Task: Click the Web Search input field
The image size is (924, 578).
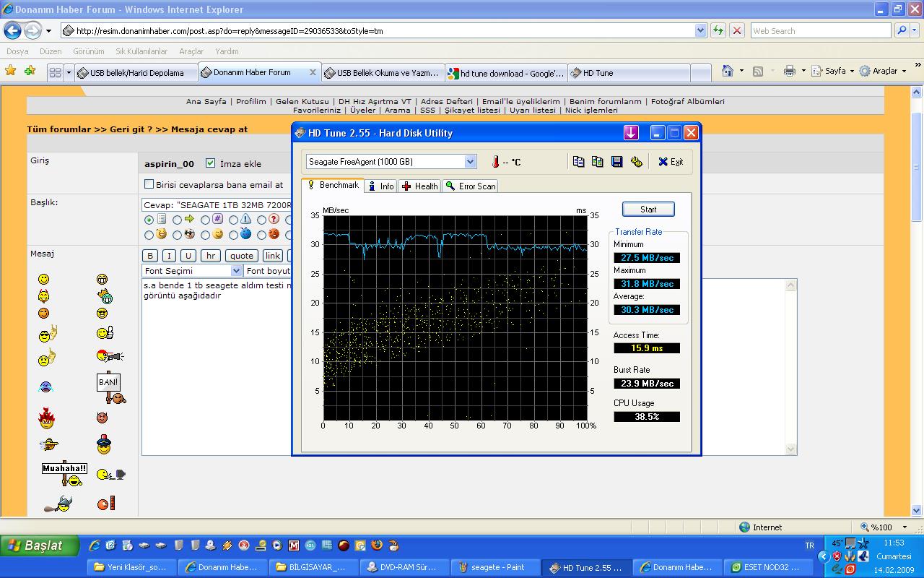Action: [x=821, y=30]
